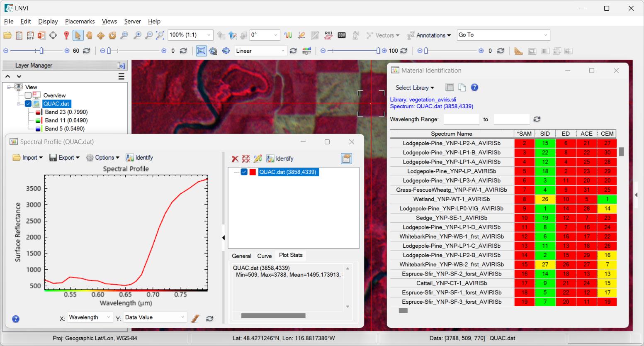
Task: Click Identify next to the Options button
Action: [x=139, y=158]
